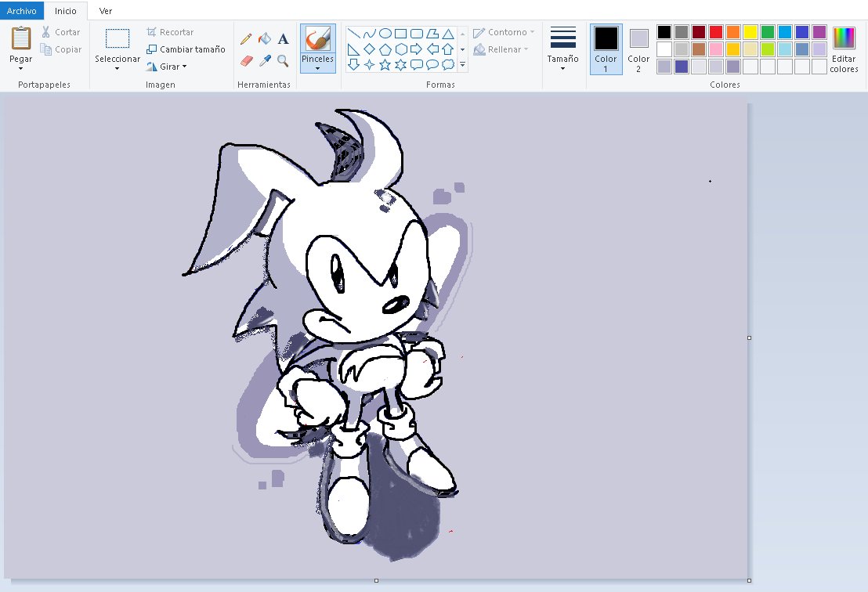Choose the hexagon shape
The width and height of the screenshot is (868, 592).
401,49
